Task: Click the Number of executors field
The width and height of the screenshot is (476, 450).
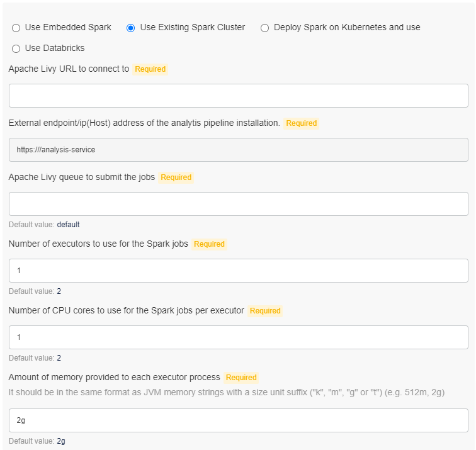Action: (238, 271)
